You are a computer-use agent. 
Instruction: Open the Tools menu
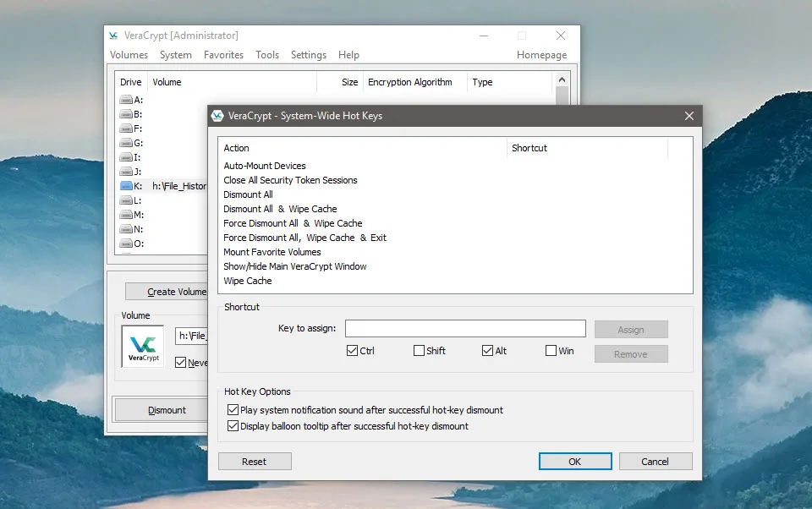click(267, 55)
